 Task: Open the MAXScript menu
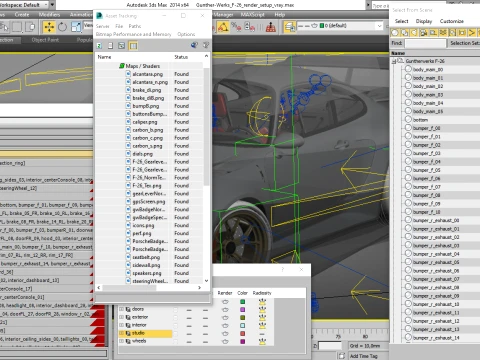tap(252, 15)
